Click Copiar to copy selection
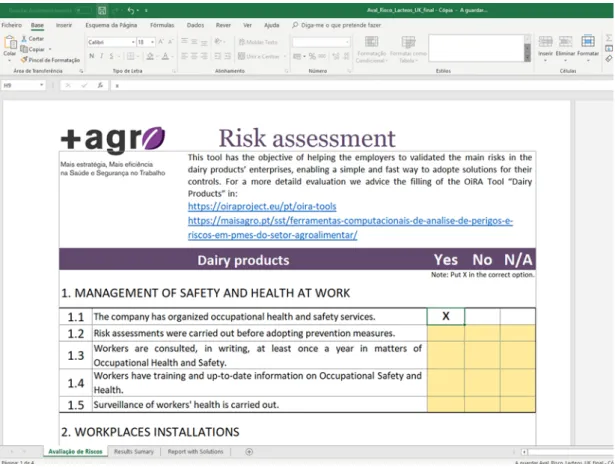This screenshot has height=467, width=615. [33, 49]
